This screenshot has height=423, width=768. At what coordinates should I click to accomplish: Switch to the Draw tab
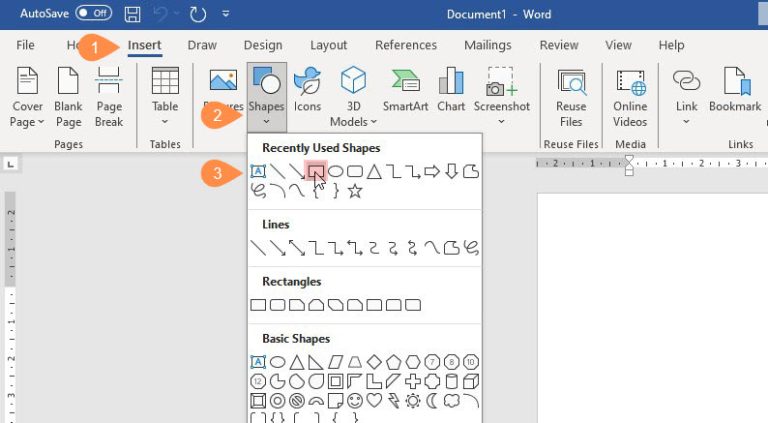pyautogui.click(x=202, y=45)
